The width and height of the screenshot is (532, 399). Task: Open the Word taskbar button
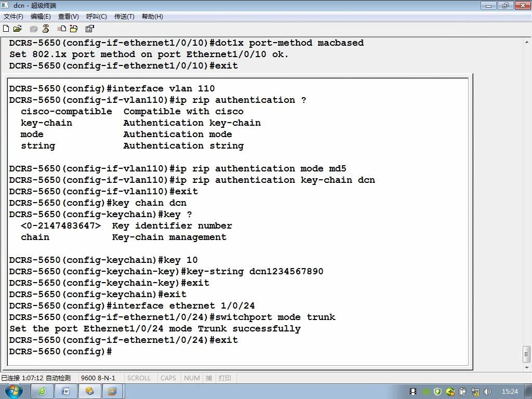pyautogui.click(x=65, y=392)
